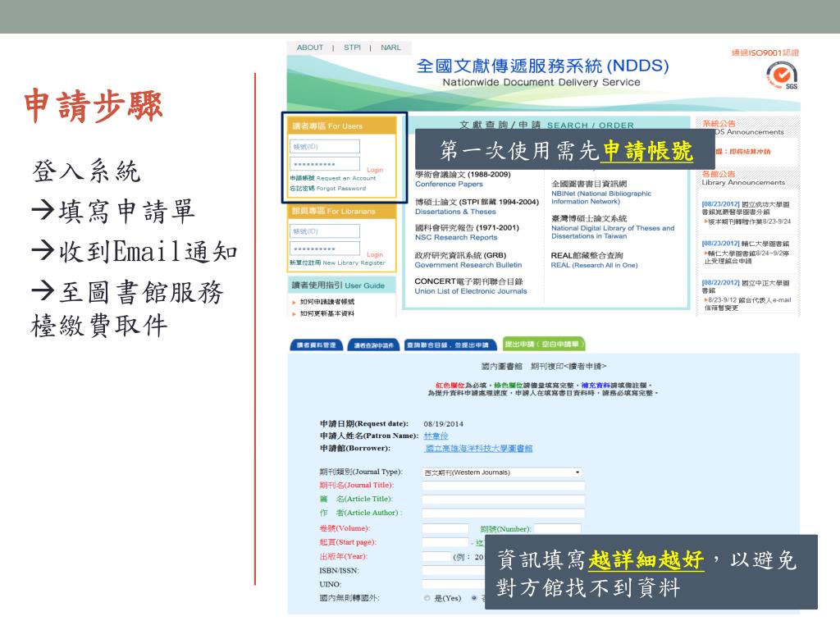This screenshot has width=840, height=630.
Task: Select the No radio button beside 是(Yes)
Action: click(474, 598)
